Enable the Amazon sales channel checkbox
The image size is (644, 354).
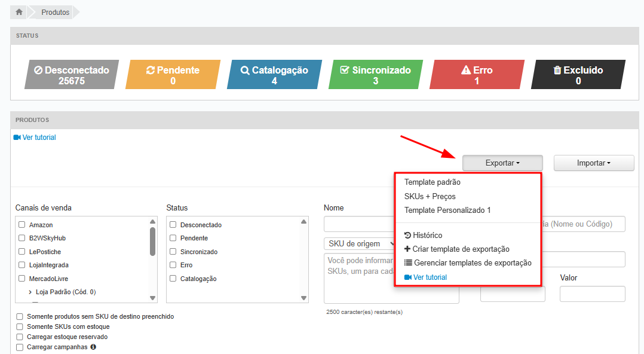click(22, 225)
